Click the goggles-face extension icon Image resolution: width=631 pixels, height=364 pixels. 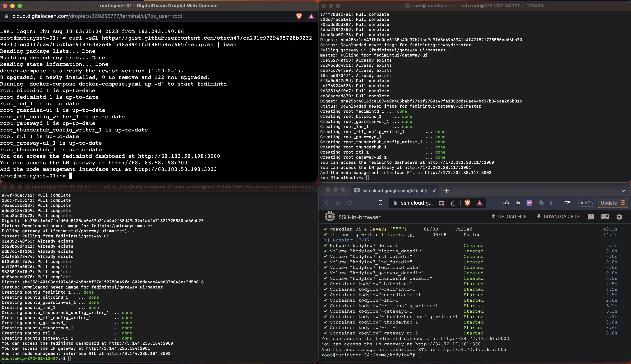pos(506,203)
